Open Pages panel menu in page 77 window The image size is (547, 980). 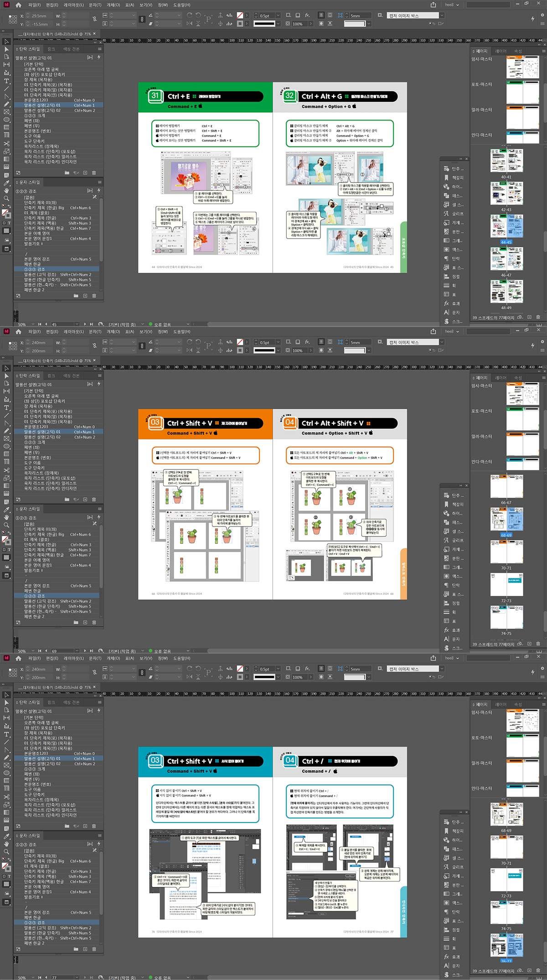(x=543, y=704)
